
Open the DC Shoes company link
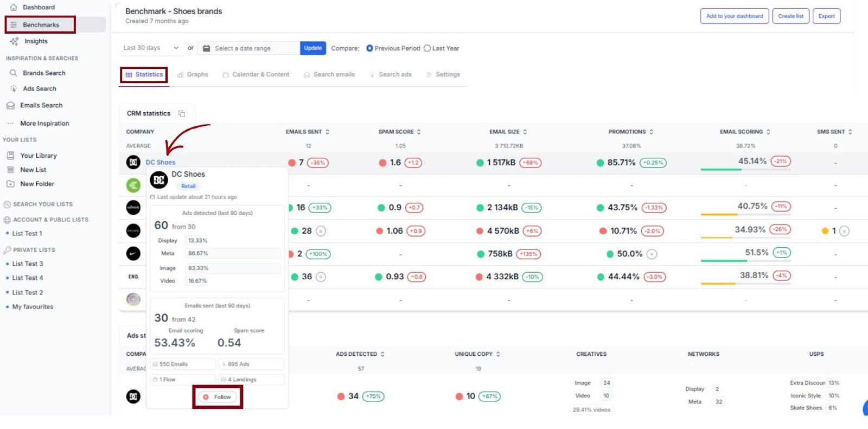pyautogui.click(x=161, y=163)
